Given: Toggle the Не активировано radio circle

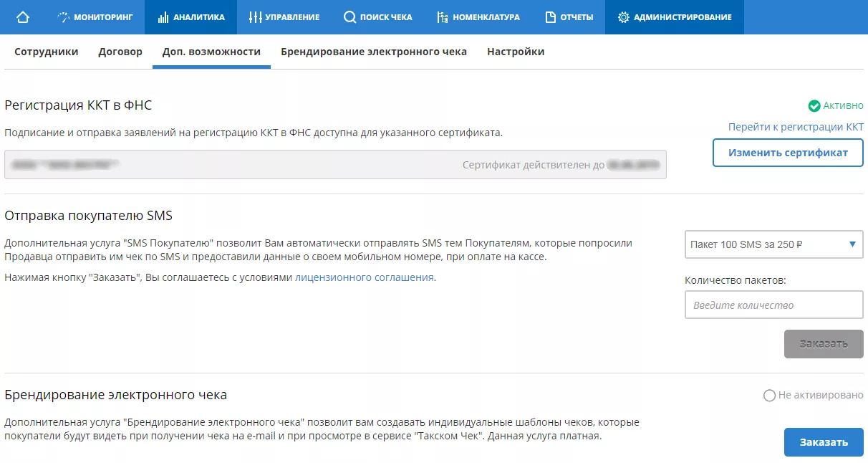Looking at the screenshot, I should coord(769,396).
